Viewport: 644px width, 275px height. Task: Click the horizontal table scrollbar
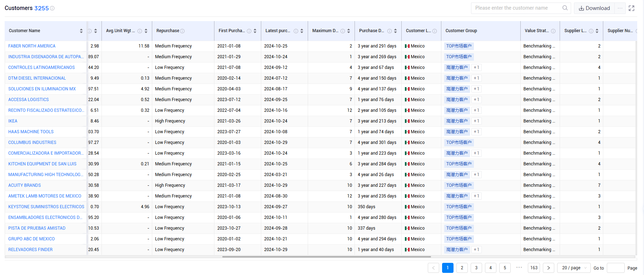tap(326, 256)
